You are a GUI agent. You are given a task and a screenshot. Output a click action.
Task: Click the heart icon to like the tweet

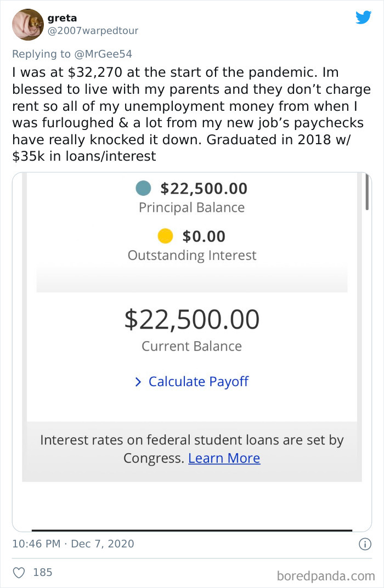point(18,572)
